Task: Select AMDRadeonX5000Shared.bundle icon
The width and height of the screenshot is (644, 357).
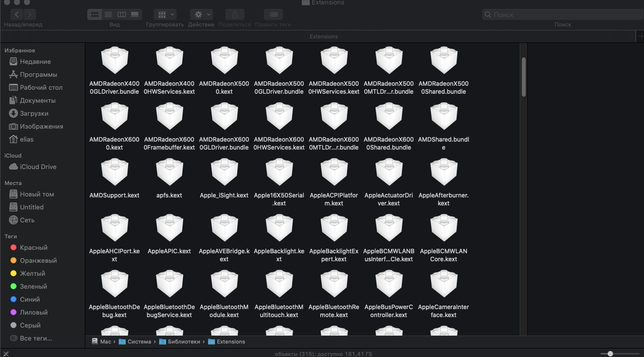Action: 443,61
